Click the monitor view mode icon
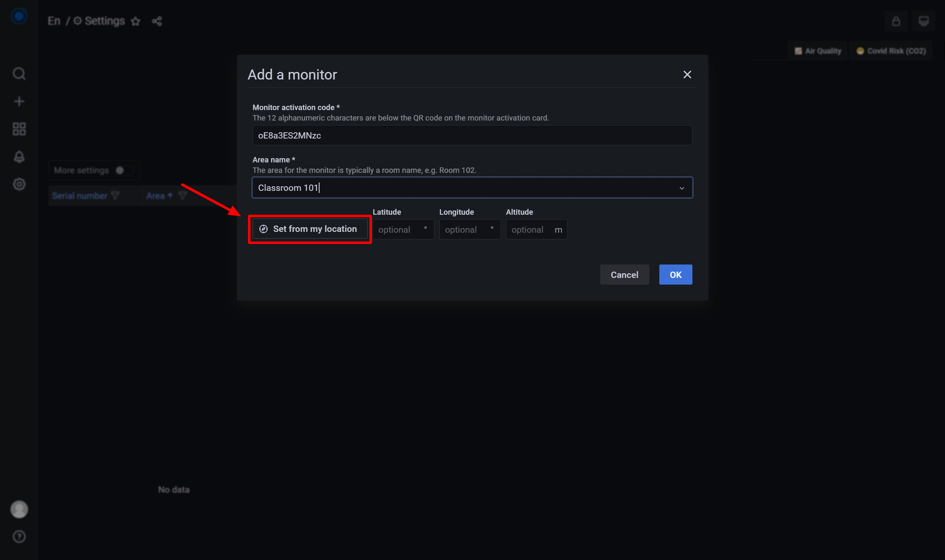This screenshot has height=560, width=945. click(x=924, y=21)
